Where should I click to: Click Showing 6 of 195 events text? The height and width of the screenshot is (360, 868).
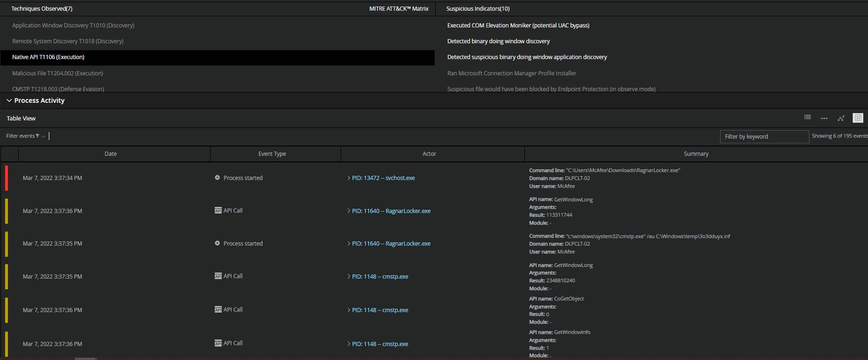click(840, 136)
